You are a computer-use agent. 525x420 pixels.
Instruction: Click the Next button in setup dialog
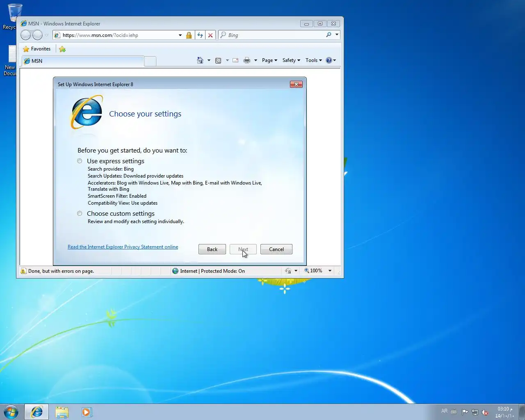pyautogui.click(x=243, y=249)
